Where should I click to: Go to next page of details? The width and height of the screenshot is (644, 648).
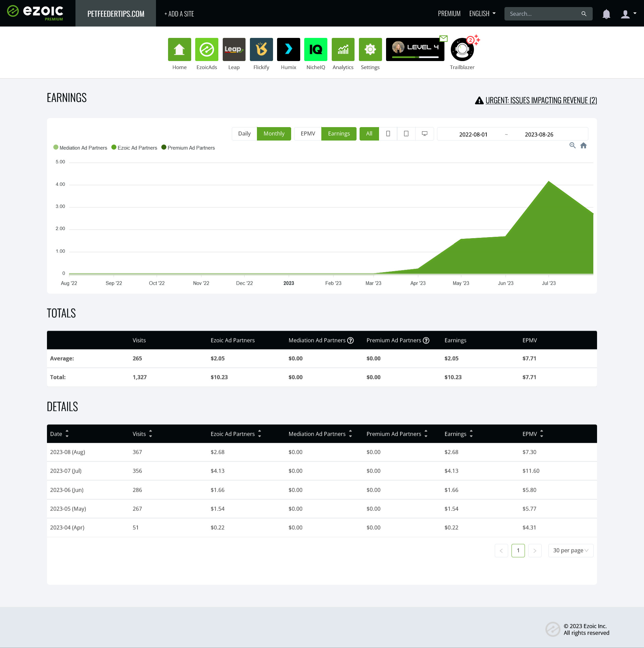coord(535,551)
